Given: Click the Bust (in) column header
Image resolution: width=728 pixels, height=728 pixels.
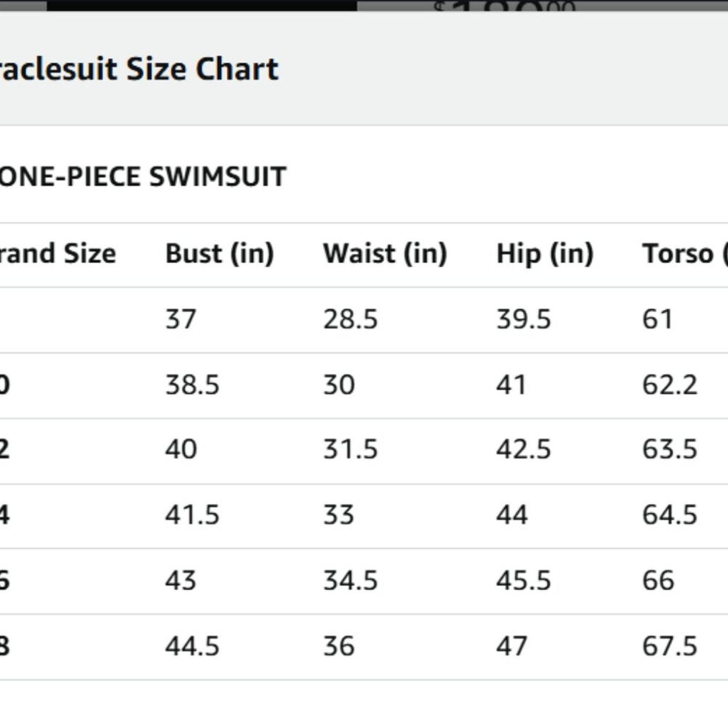Looking at the screenshot, I should 220,254.
